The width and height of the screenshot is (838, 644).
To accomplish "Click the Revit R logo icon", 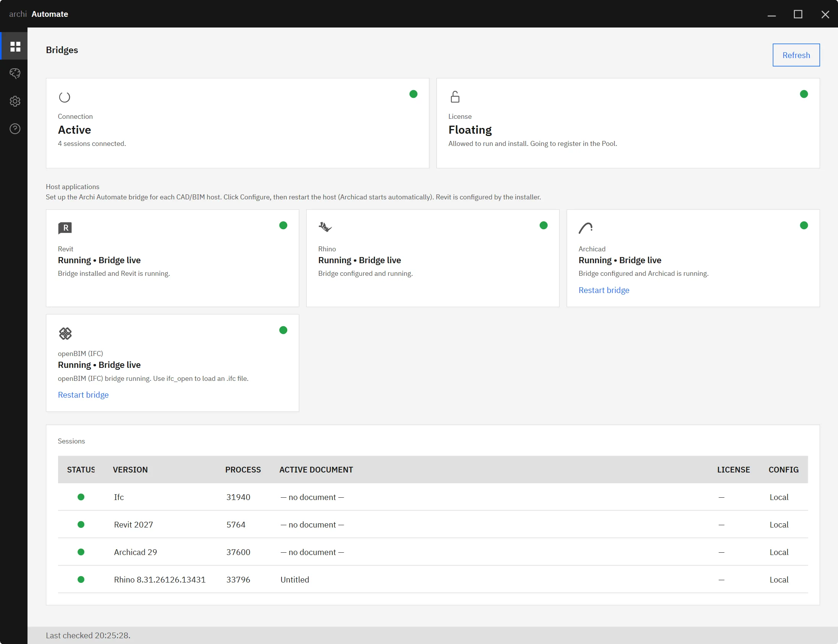I will [65, 228].
